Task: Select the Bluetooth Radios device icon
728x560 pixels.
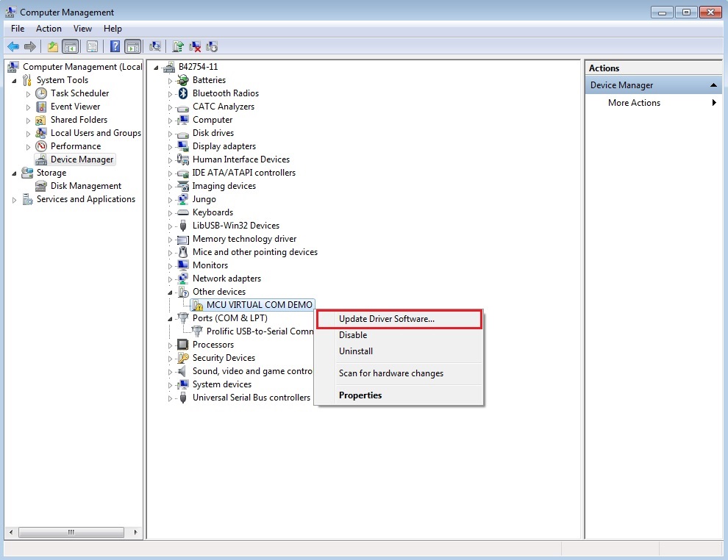Action: pos(183,93)
